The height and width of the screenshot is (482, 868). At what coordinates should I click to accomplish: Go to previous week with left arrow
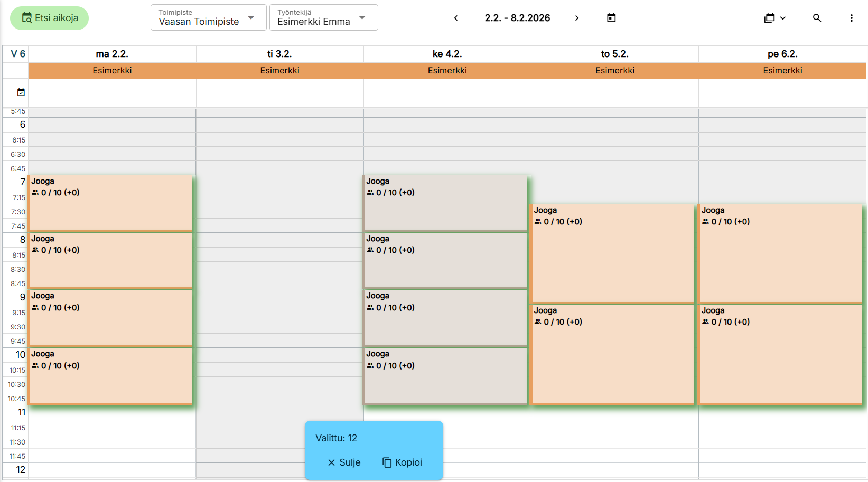(x=456, y=18)
